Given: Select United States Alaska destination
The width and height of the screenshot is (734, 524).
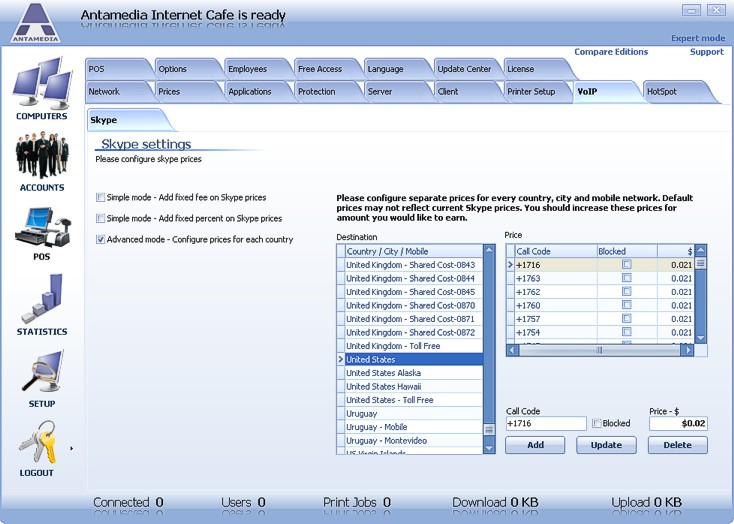Looking at the screenshot, I should pos(414,373).
